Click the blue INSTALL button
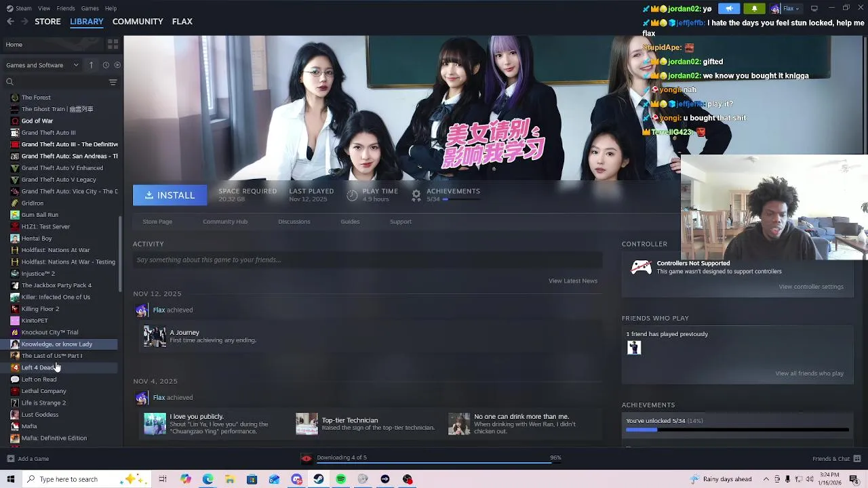Viewport: 868px width, 488px height. [169, 195]
